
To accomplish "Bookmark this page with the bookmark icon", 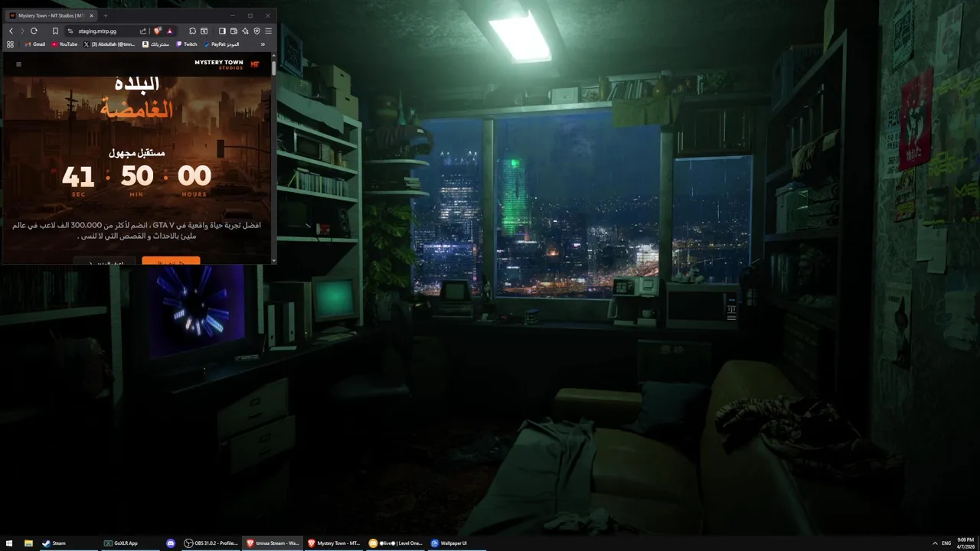I will coord(55,31).
